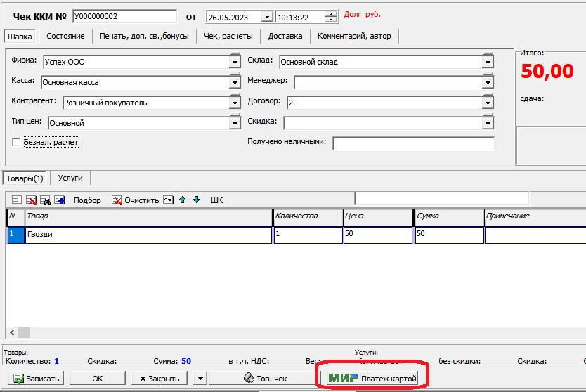Expand the Скидка dropdown
The width and height of the screenshot is (586, 392).
pos(488,123)
